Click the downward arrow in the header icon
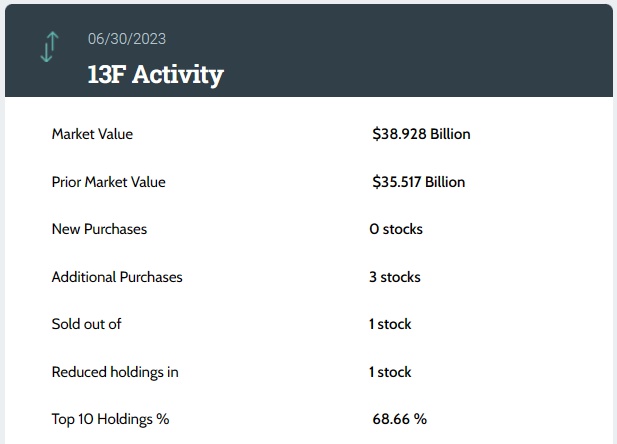The width and height of the screenshot is (617, 444). [45, 53]
